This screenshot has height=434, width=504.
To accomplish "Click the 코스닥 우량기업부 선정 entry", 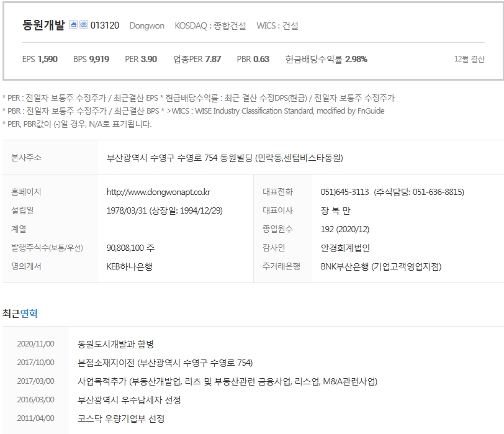I will [x=121, y=419].
